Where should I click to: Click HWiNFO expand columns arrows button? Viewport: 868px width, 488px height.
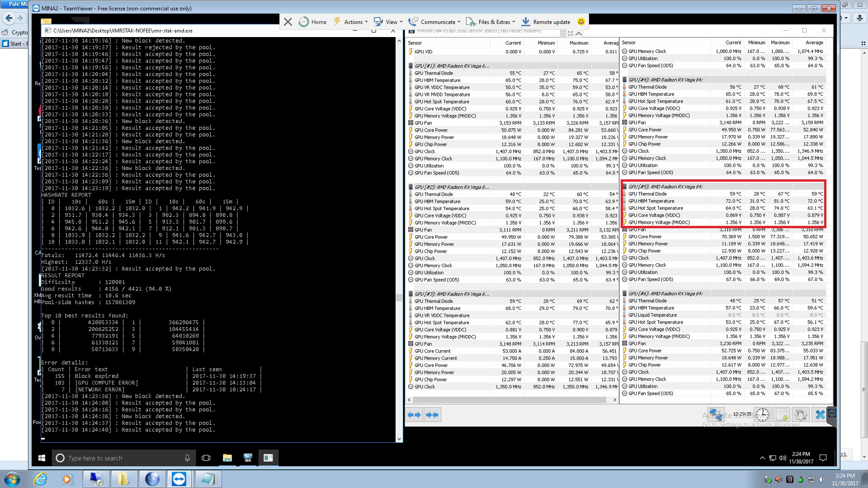pyautogui.click(x=414, y=415)
